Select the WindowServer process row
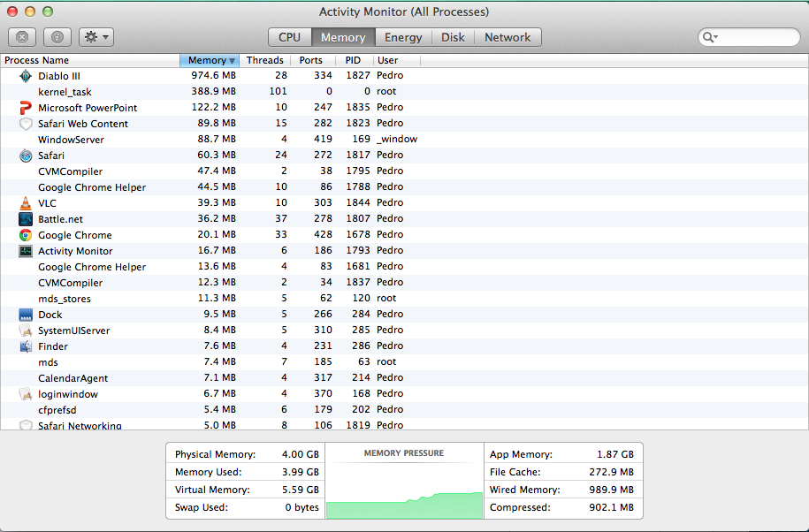The image size is (809, 532). coord(405,140)
